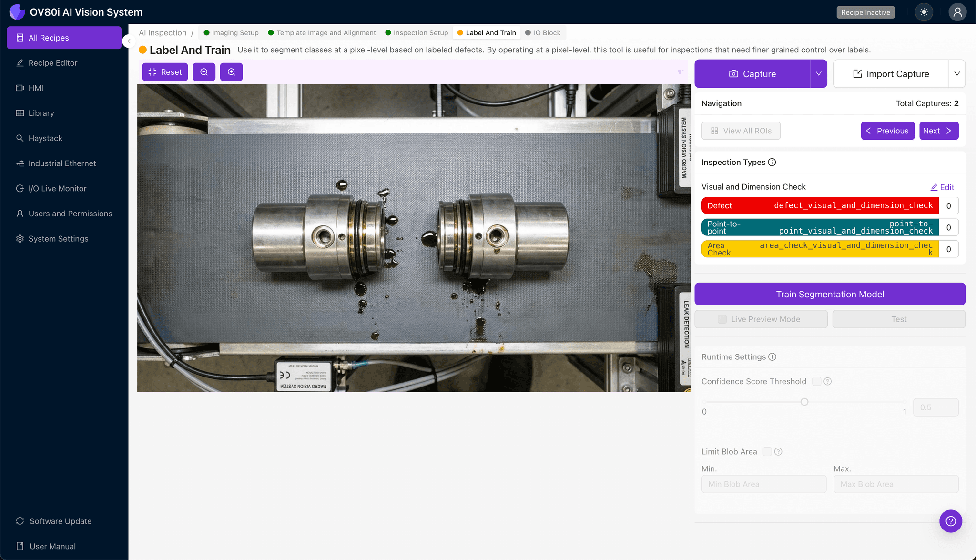
Task: Open System Settings from the sidebar
Action: (x=58, y=238)
